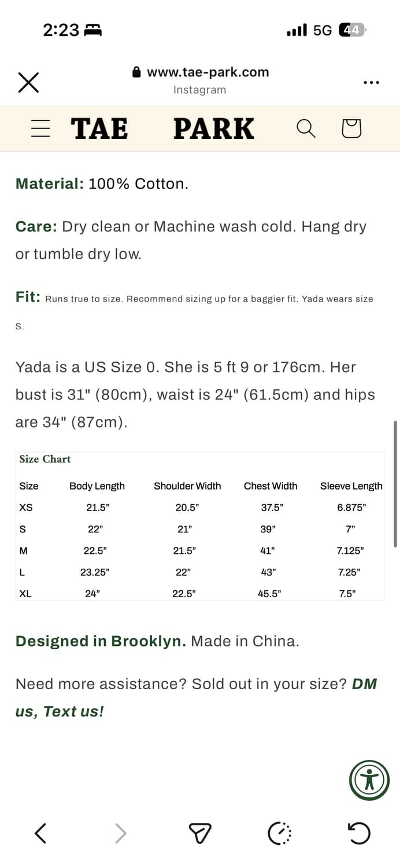
Task: Tap the paper plane share icon
Action: click(200, 833)
